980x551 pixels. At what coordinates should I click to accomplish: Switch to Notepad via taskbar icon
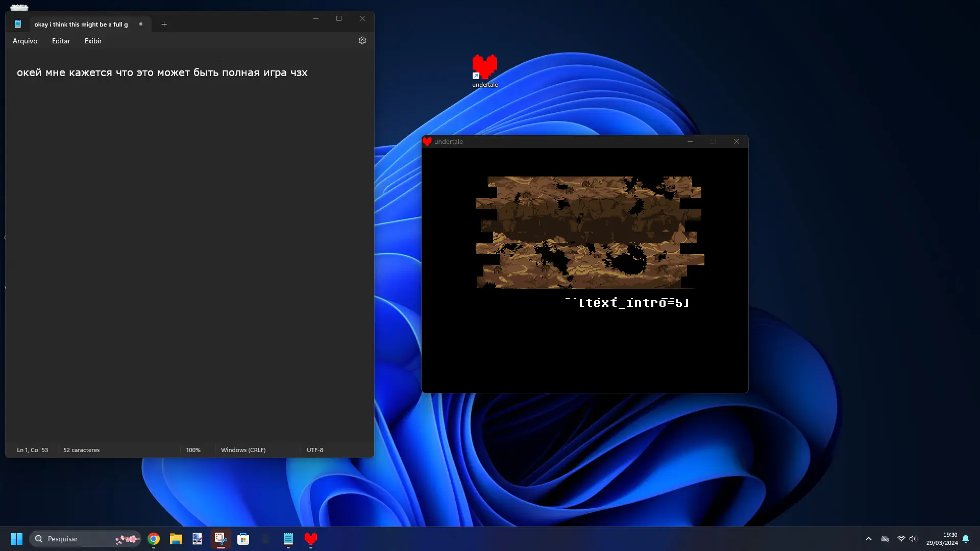point(288,539)
